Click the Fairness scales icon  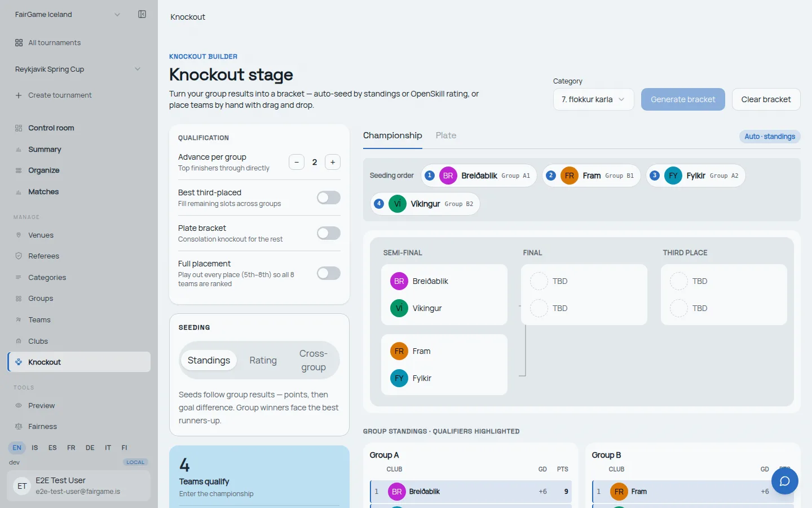[x=19, y=427]
